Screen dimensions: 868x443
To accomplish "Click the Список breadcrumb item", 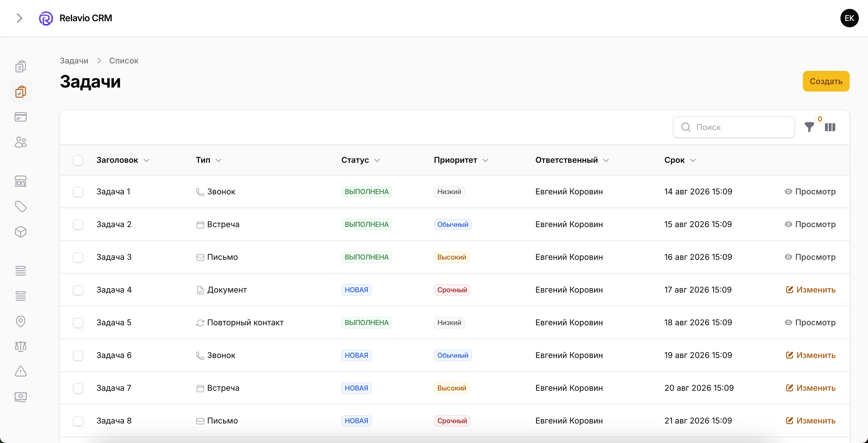I will (124, 61).
